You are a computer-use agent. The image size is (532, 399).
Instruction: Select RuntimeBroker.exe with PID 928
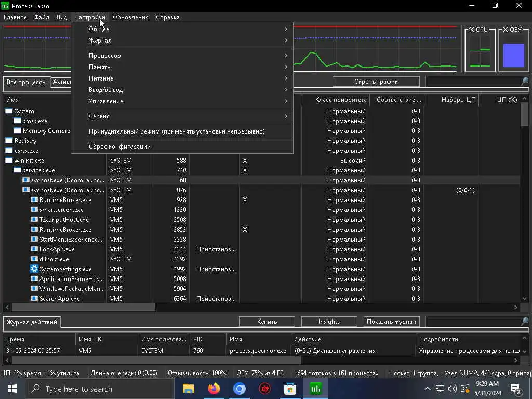pyautogui.click(x=261, y=200)
